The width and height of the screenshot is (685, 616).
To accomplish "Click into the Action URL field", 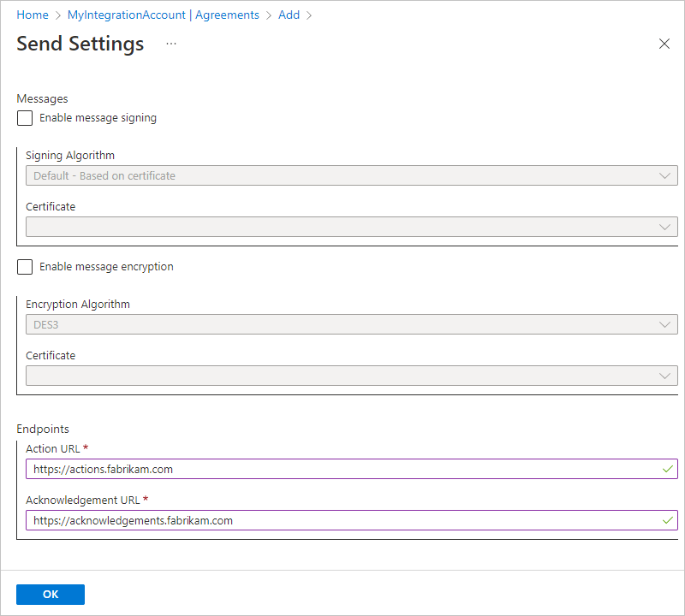I will click(x=342, y=469).
